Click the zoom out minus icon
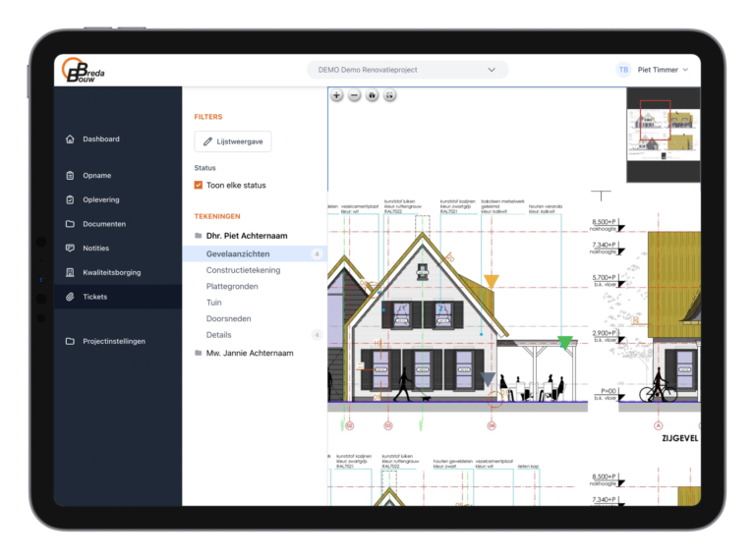755x560 pixels. point(355,96)
